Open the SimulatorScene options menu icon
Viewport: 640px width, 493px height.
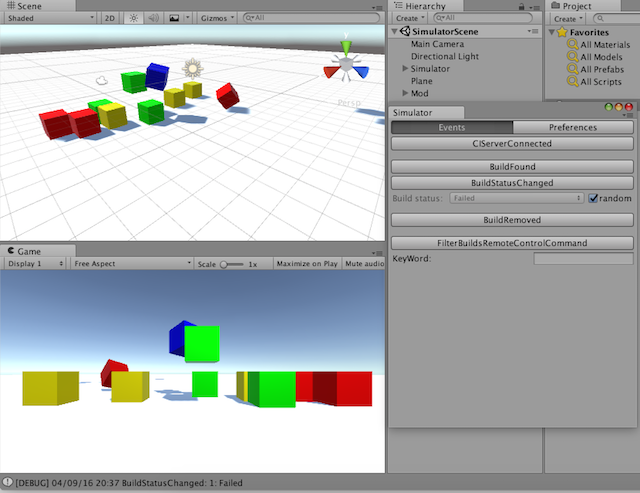click(x=533, y=31)
